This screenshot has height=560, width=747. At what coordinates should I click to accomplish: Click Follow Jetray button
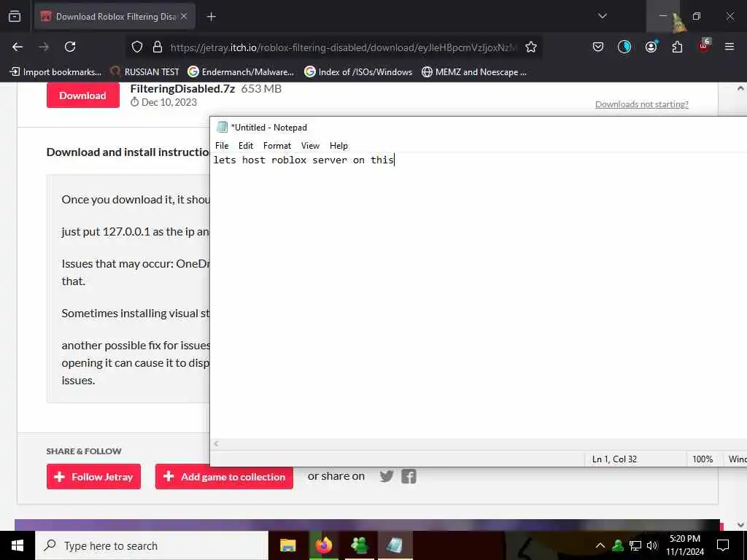click(93, 477)
